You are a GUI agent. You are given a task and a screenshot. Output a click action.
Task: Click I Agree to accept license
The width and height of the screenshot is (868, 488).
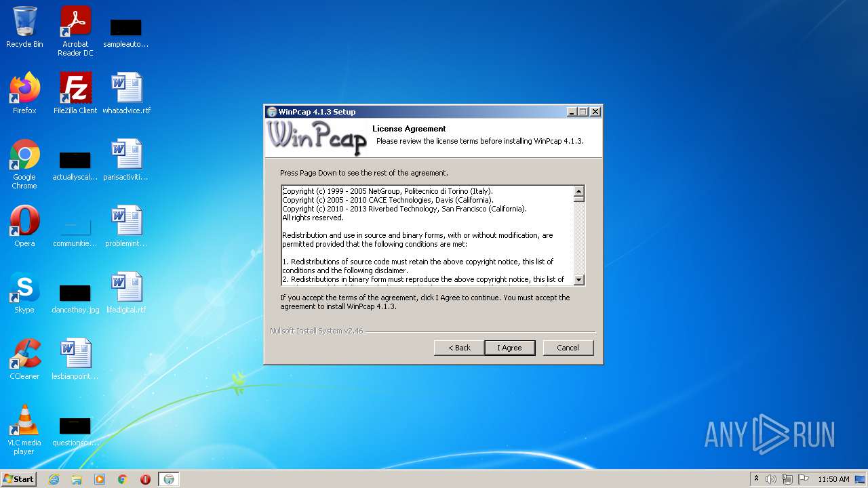pyautogui.click(x=510, y=348)
